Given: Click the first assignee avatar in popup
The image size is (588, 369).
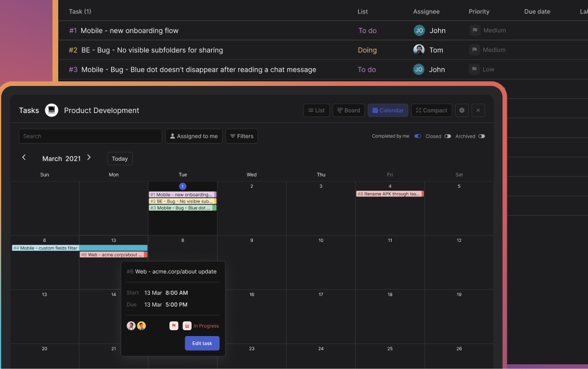Looking at the screenshot, I should [131, 326].
